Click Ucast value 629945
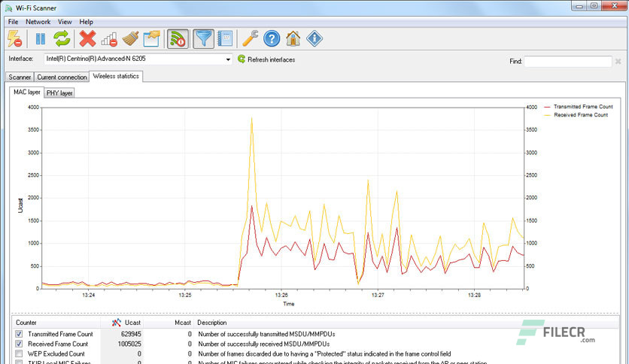The image size is (629, 364). [x=131, y=334]
